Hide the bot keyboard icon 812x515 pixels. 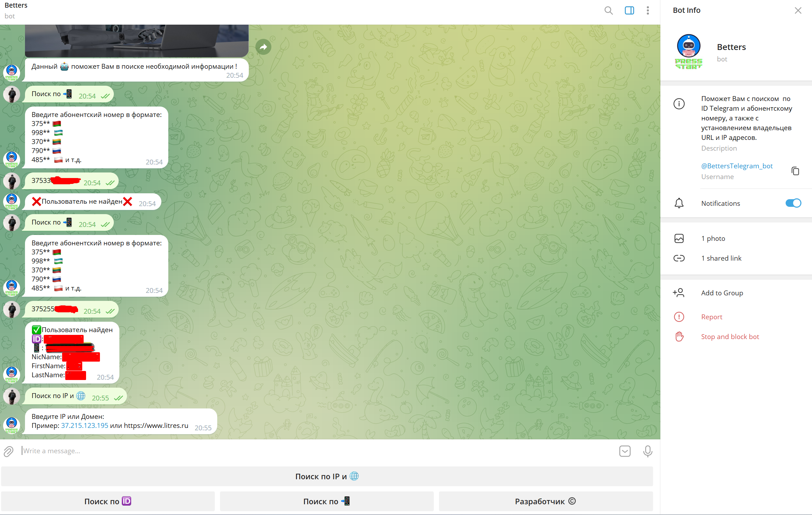pyautogui.click(x=625, y=451)
